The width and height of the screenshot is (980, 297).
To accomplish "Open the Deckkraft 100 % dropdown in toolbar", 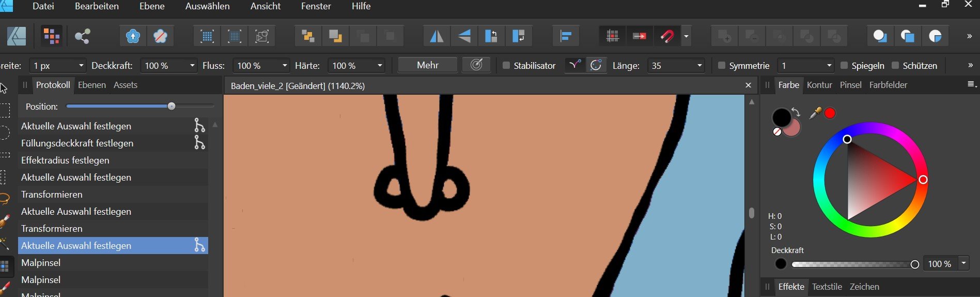I will [192, 66].
